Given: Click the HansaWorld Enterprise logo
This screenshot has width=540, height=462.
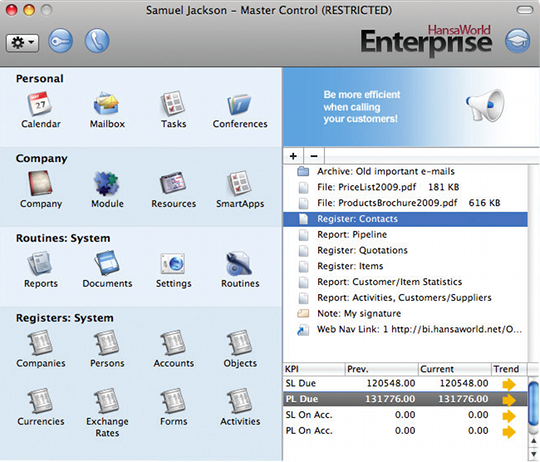Looking at the screenshot, I should (x=426, y=41).
